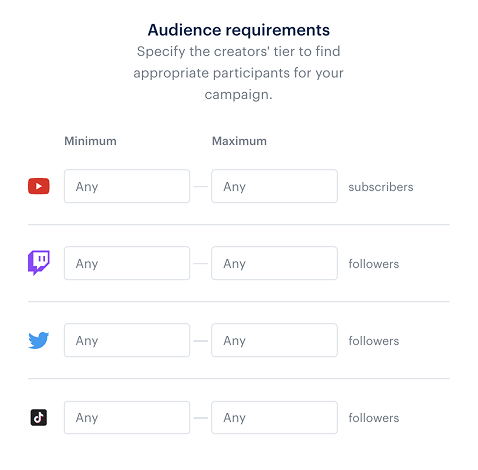This screenshot has height=470, width=478.
Task: Activate the Twitter minimum followers input
Action: click(x=127, y=340)
